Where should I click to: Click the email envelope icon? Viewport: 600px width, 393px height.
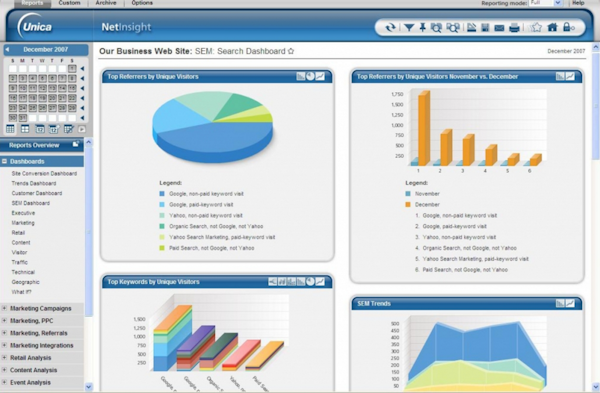coord(499,28)
